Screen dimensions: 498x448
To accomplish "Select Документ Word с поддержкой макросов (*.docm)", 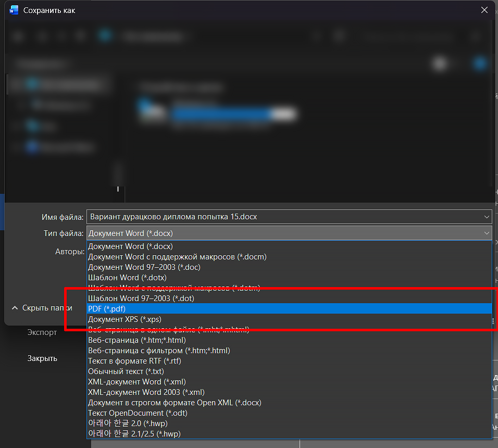I will point(177,257).
